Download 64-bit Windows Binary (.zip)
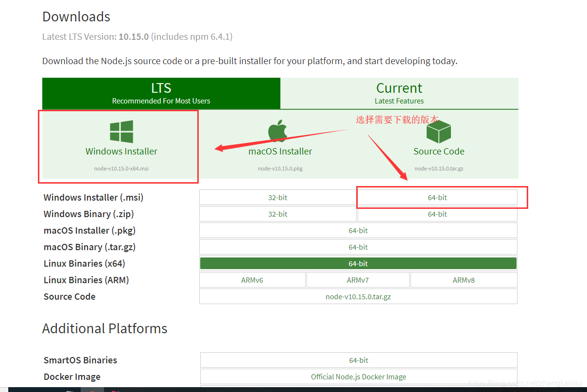This screenshot has height=392, width=587. tap(437, 214)
